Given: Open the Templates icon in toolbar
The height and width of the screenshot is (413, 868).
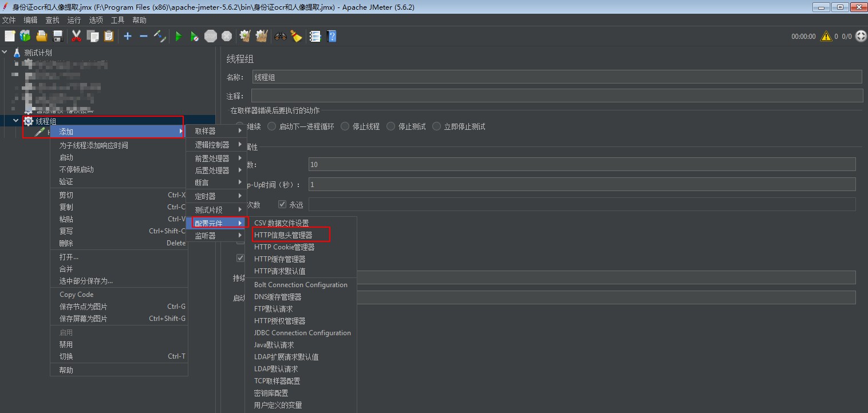Looking at the screenshot, I should coord(25,36).
